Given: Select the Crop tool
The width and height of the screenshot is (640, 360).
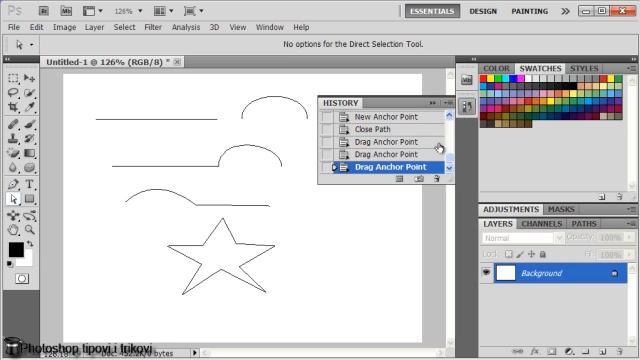Looking at the screenshot, I should tap(13, 107).
